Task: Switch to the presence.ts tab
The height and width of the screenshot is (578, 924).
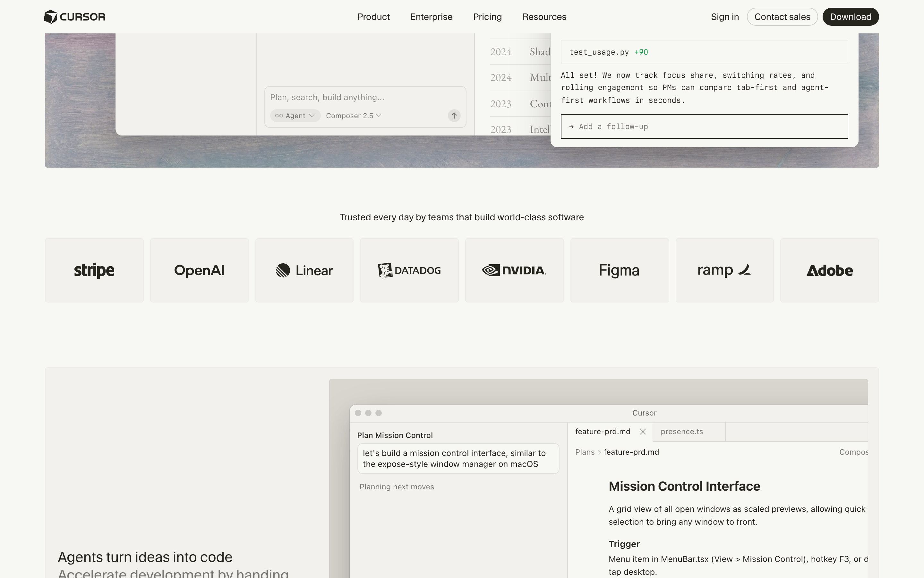Action: click(x=689, y=432)
